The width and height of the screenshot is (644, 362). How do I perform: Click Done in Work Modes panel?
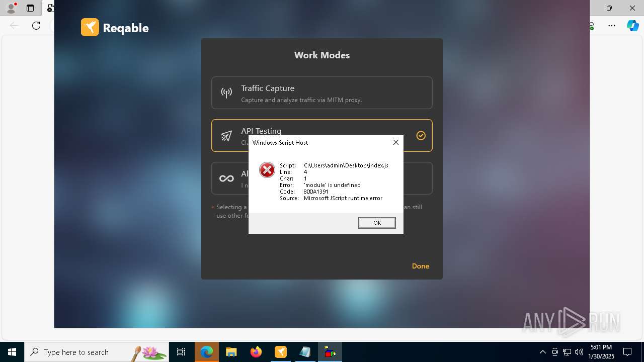click(421, 266)
